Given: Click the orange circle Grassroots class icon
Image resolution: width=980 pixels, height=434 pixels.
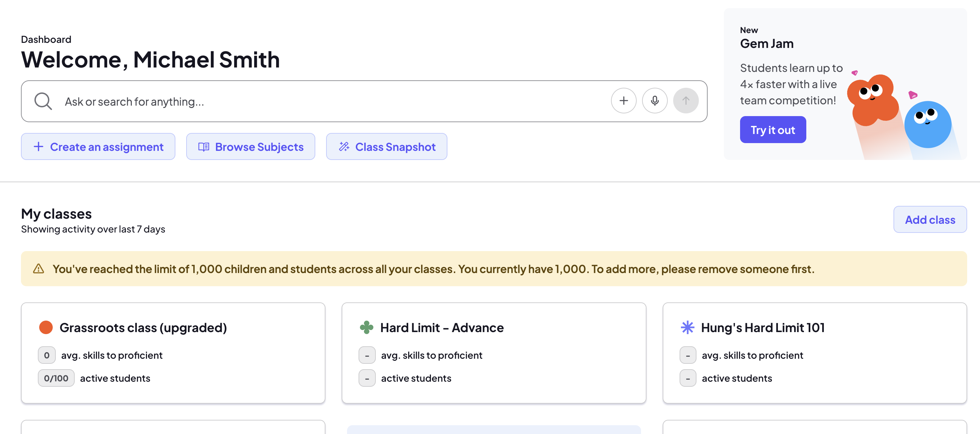Looking at the screenshot, I should tap(46, 327).
